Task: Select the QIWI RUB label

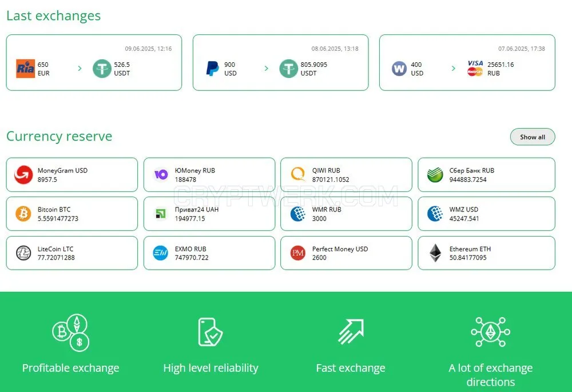Action: coord(326,170)
